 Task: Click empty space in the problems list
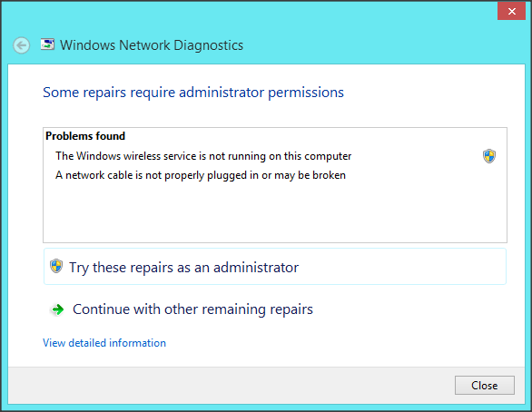pos(275,213)
